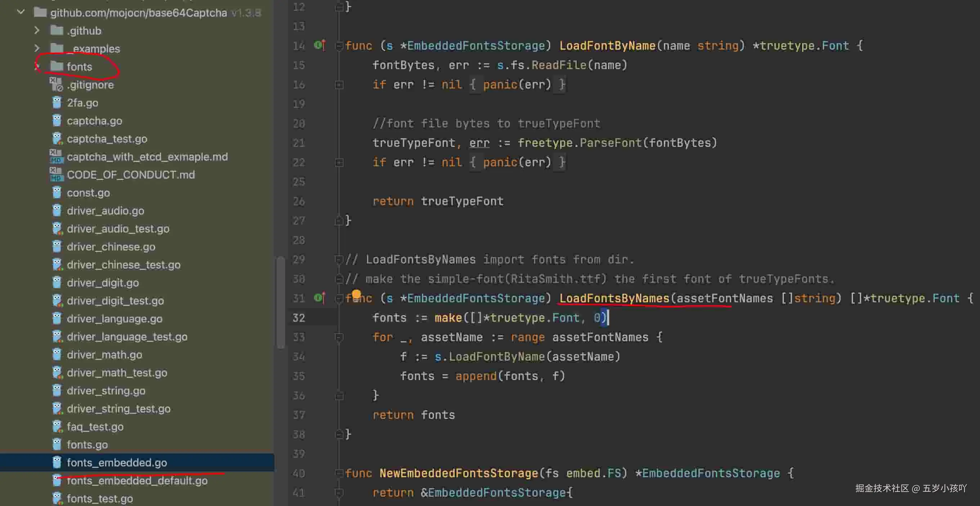Open fonts_test.go from the file tree
Image resolution: width=980 pixels, height=506 pixels.
pyautogui.click(x=100, y=498)
